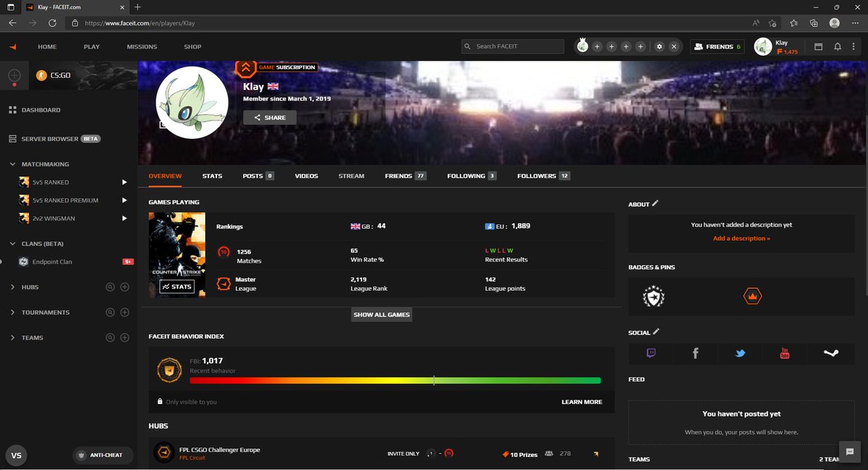Open the VS versus round button

[17, 455]
